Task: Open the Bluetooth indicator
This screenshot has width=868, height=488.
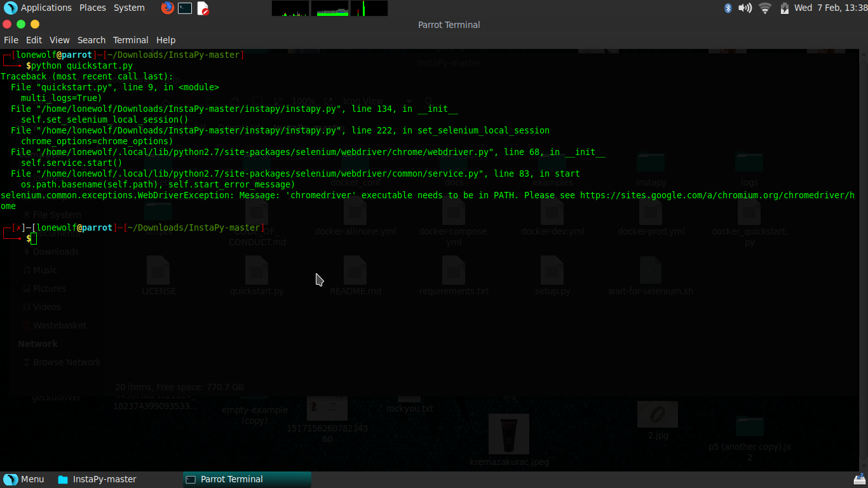Action: [728, 8]
